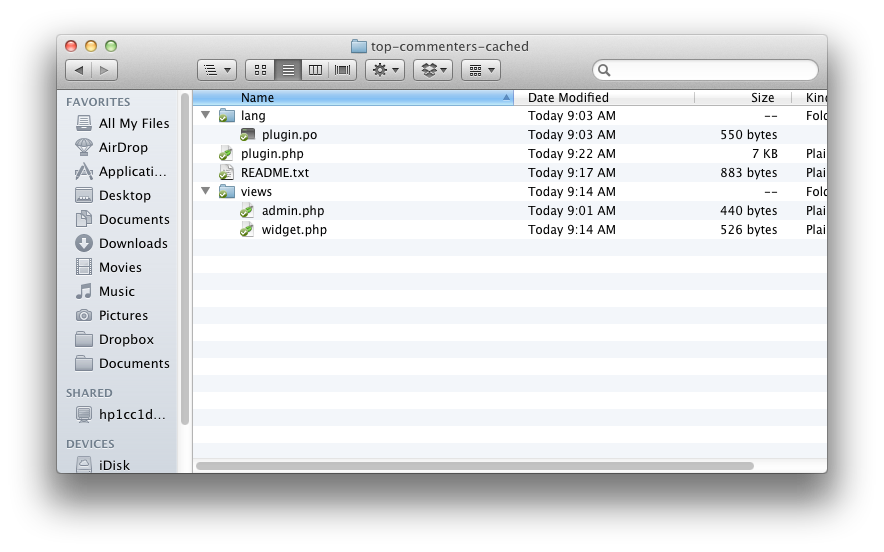Select the views folder icon
884x552 pixels.
(227, 192)
